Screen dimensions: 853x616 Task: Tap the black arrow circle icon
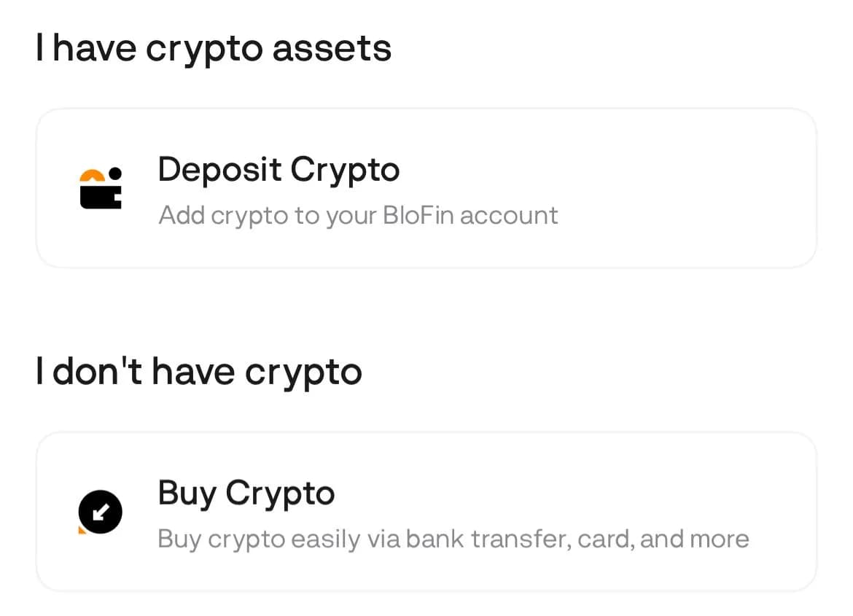pos(101,512)
